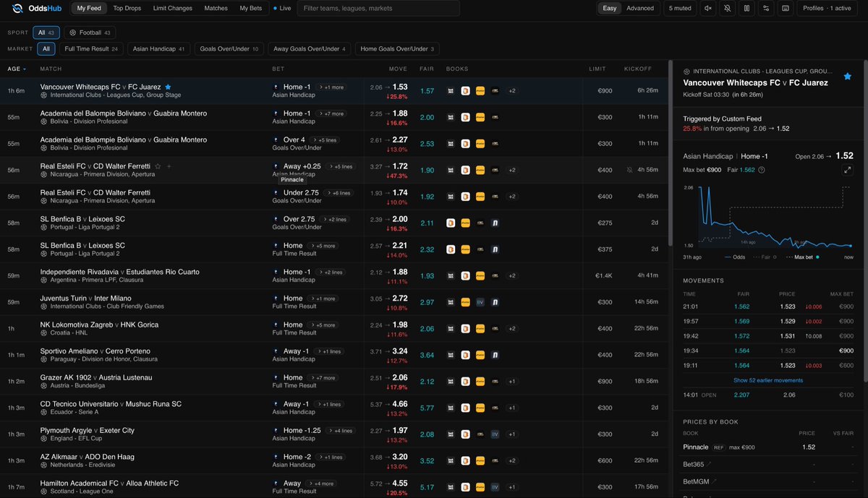Click the crossed-out bell notifications icon
Image resolution: width=868 pixels, height=498 pixels.
[x=728, y=9]
